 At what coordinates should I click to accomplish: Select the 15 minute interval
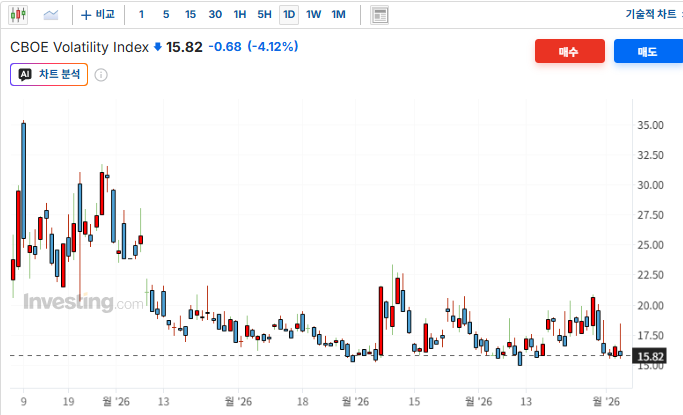click(x=190, y=15)
